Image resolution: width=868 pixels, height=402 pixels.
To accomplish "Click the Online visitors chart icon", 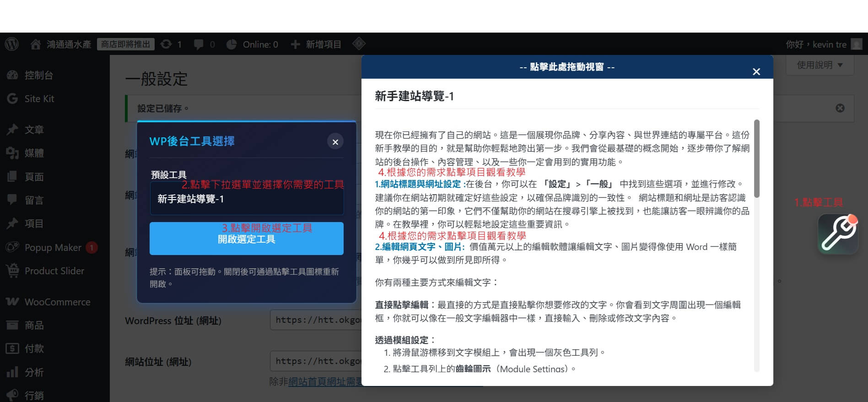I will 232,44.
